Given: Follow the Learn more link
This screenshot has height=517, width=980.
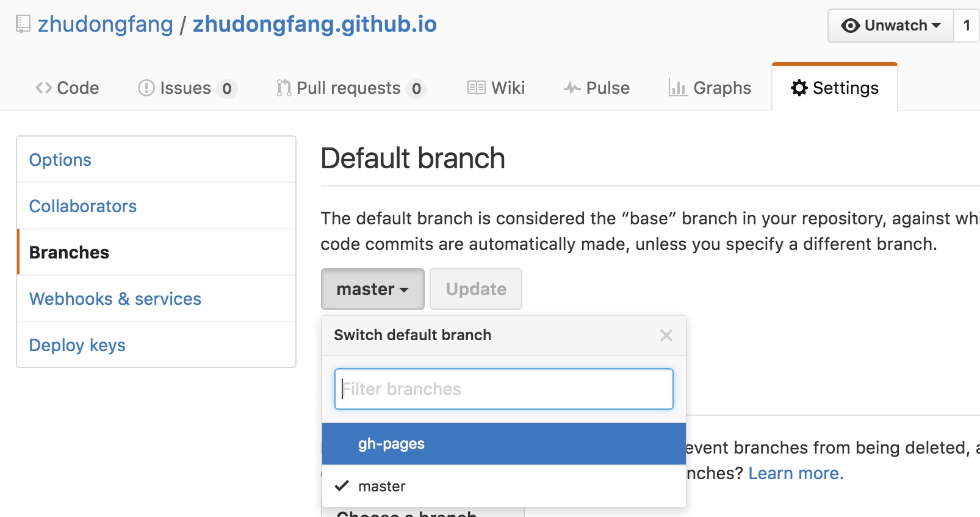Looking at the screenshot, I should [x=796, y=473].
